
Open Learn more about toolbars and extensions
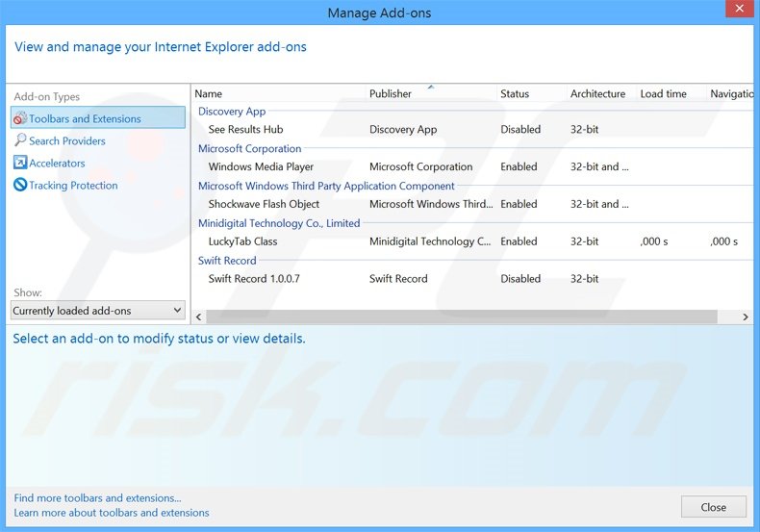112,513
